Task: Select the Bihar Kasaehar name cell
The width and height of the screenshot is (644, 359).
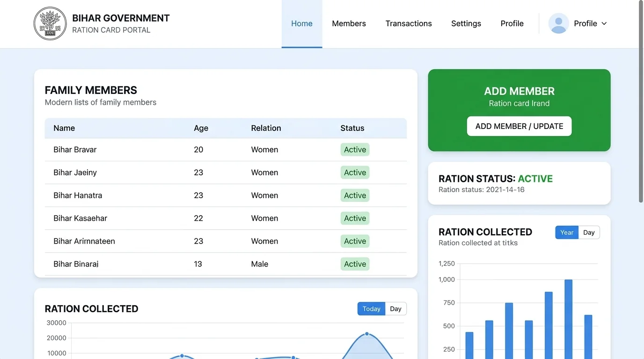Action: coord(80,218)
